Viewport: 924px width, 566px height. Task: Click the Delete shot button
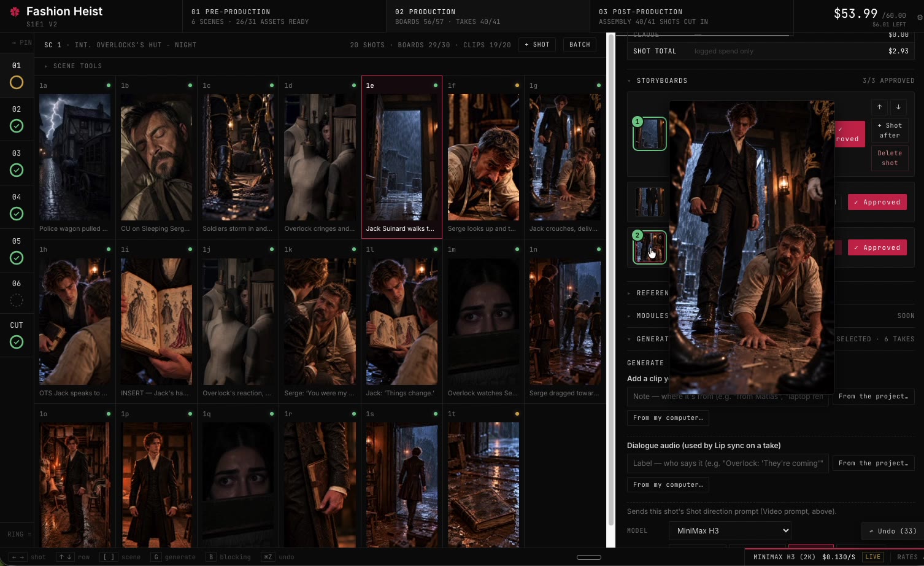[890, 158]
